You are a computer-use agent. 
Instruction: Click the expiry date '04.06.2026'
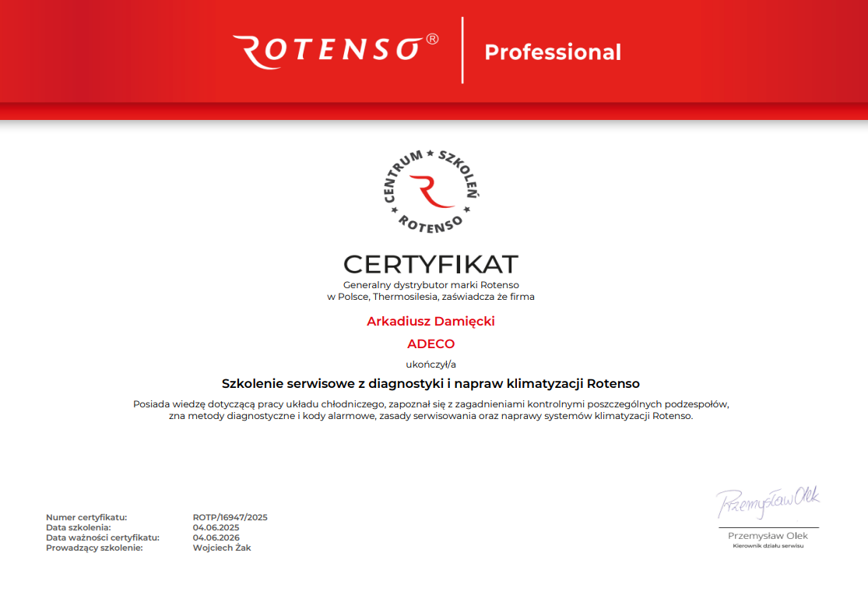pos(216,537)
